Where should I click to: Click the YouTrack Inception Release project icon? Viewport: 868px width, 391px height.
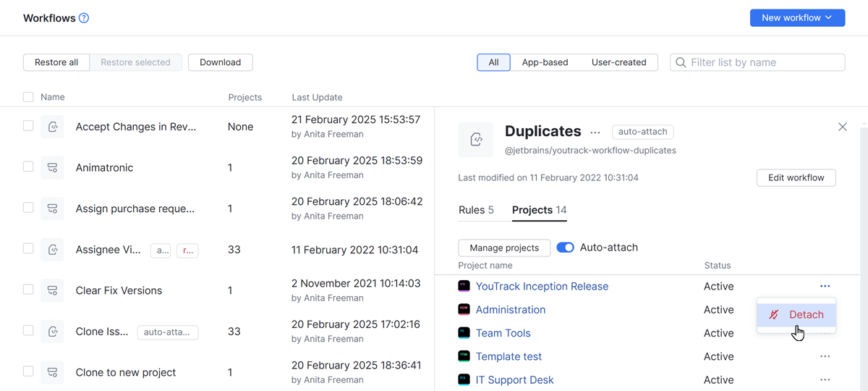(464, 287)
